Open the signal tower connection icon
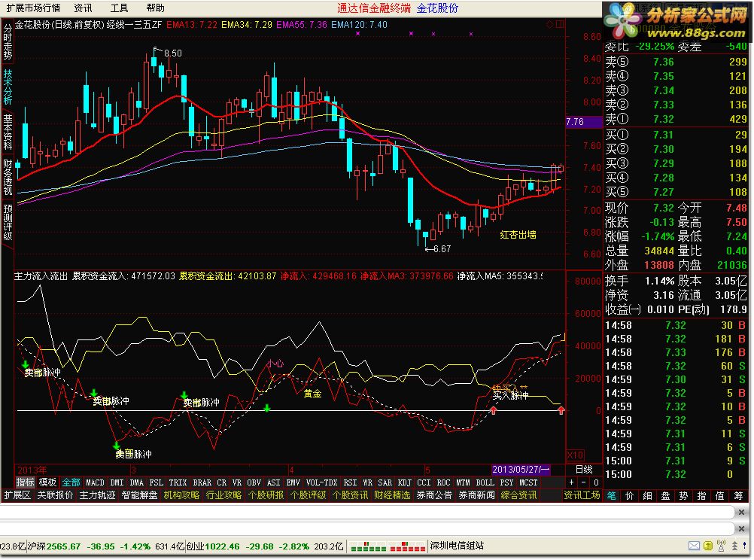 [722, 546]
